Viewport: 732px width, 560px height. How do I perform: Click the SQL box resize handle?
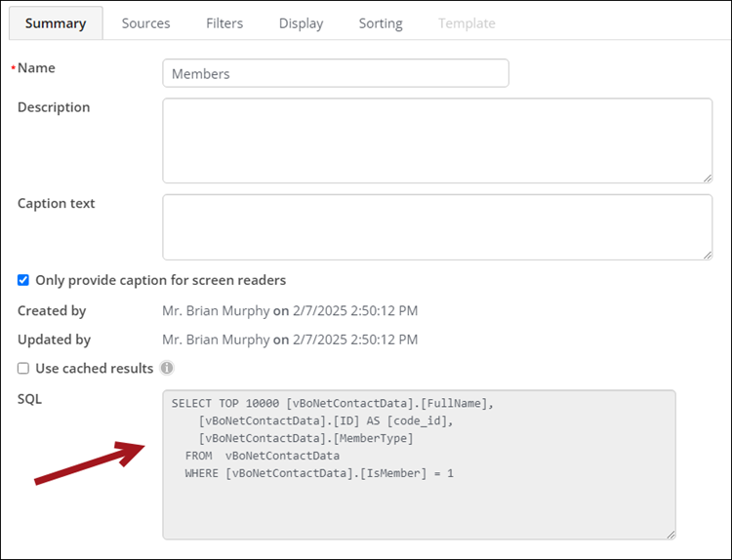(671, 535)
